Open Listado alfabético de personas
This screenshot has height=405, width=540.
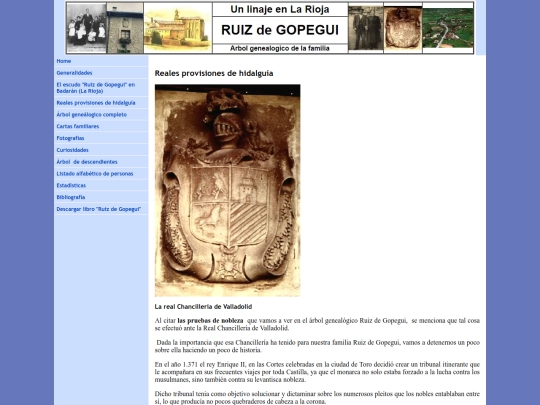[95, 174]
